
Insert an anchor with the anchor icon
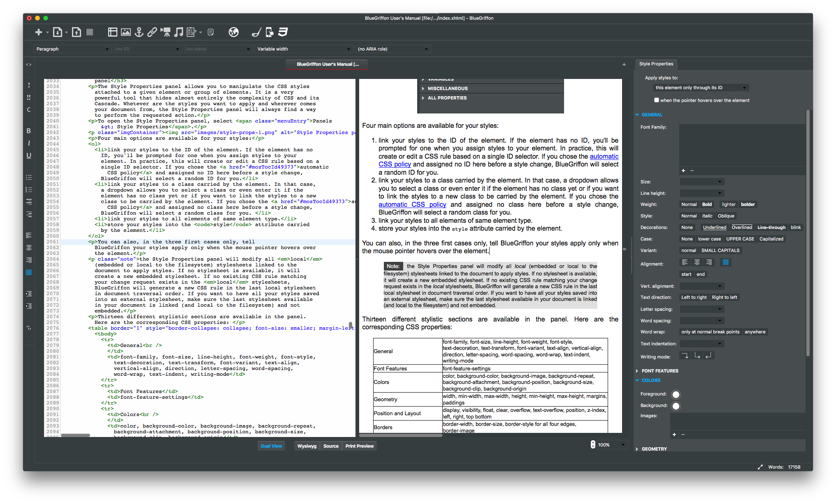pos(139,32)
